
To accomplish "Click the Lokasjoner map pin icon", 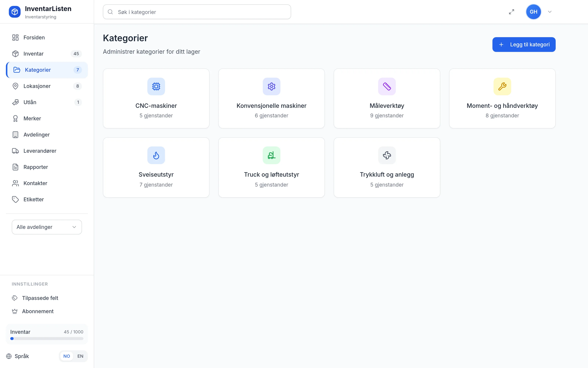I will [15, 86].
